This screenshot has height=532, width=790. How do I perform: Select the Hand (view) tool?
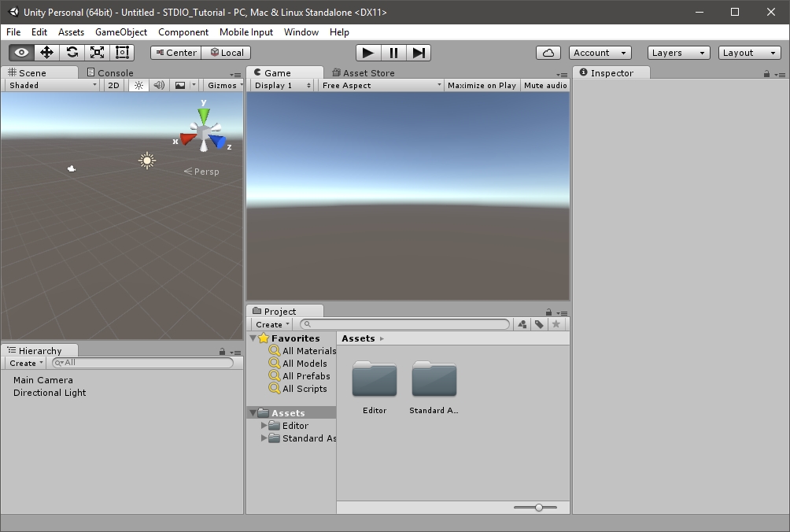pos(22,53)
